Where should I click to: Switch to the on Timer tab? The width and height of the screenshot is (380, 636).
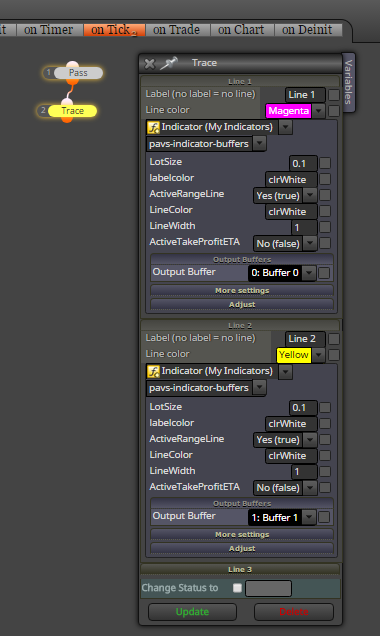(x=49, y=30)
